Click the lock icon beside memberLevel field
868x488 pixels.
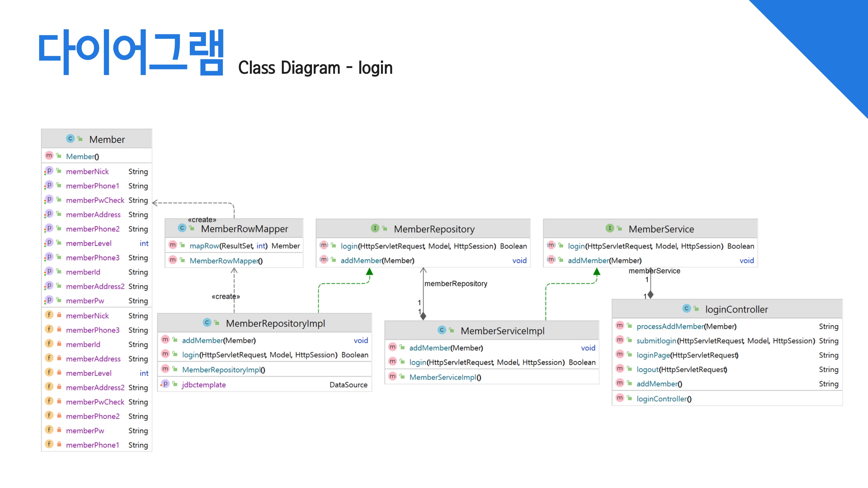pos(59,373)
